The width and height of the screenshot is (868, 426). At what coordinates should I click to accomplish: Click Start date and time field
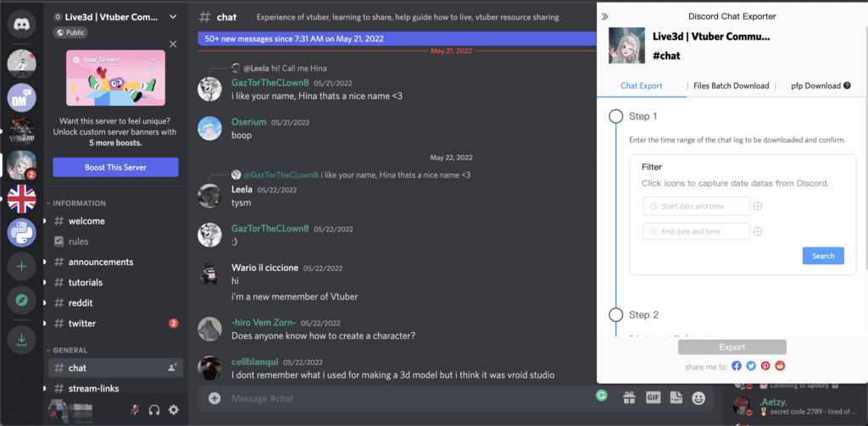point(697,206)
